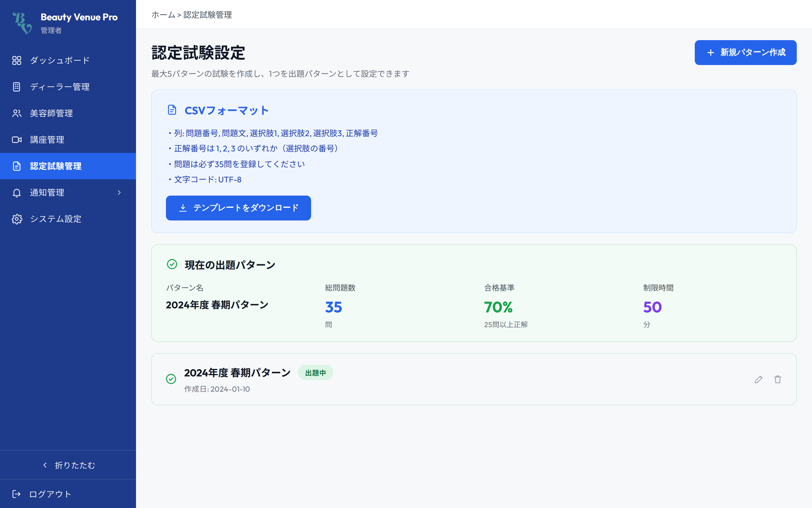Click the plus icon on 新規パターン作成
Viewport: 812px width, 508px height.
(x=710, y=52)
